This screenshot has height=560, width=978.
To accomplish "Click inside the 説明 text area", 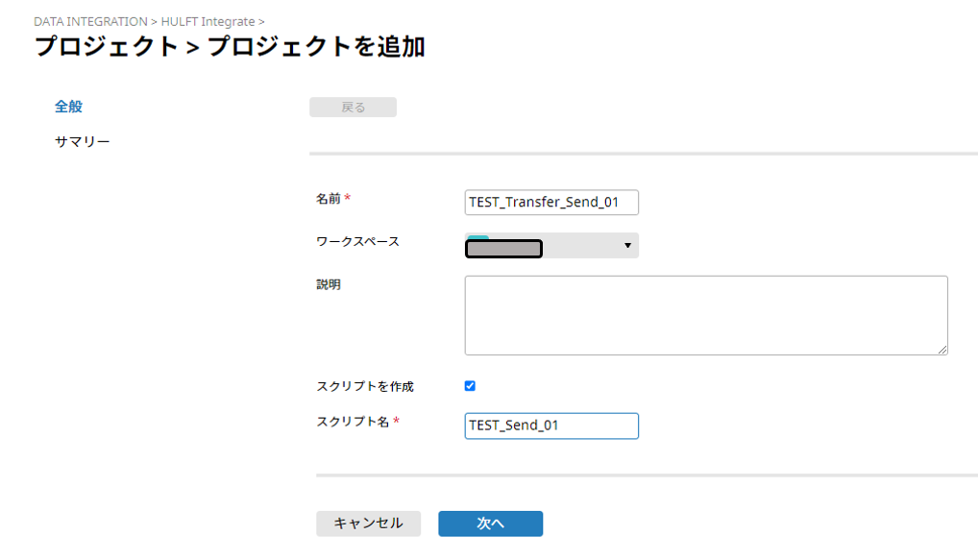I will [x=706, y=316].
